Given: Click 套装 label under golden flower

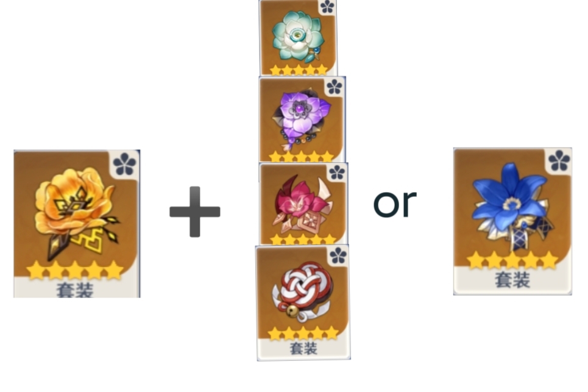Looking at the screenshot, I should (75, 290).
